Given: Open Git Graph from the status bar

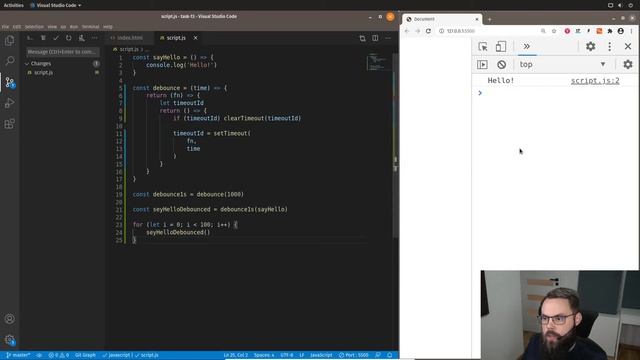Looking at the screenshot, I should pos(85,355).
